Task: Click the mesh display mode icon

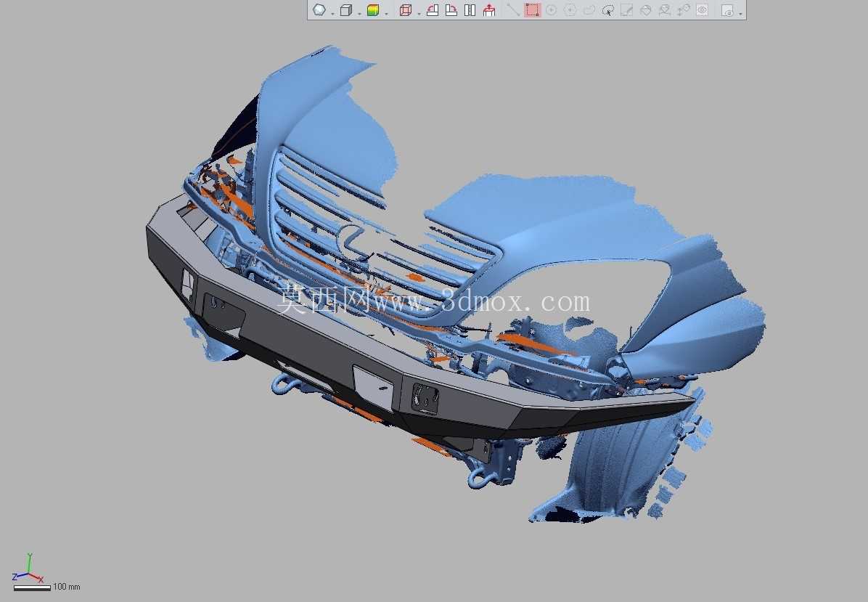Action: coord(319,10)
